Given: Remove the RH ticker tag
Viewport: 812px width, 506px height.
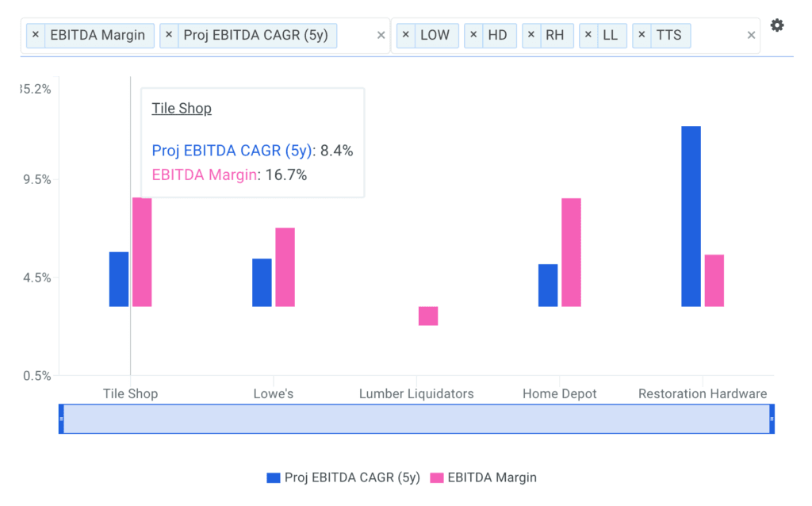Looking at the screenshot, I should click(531, 36).
